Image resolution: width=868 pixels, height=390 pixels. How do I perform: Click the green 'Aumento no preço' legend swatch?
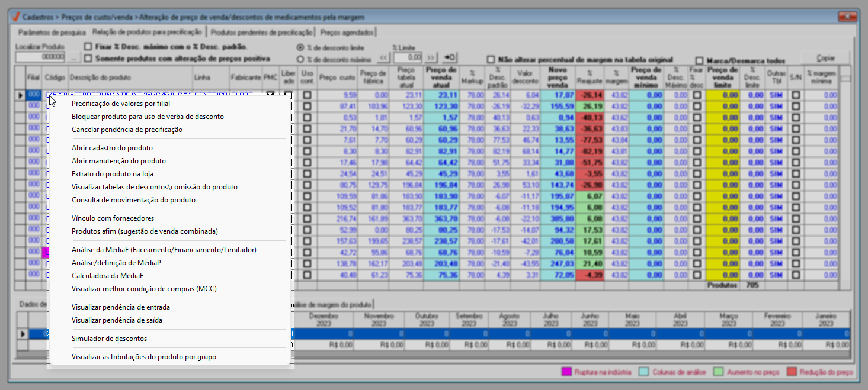(719, 372)
